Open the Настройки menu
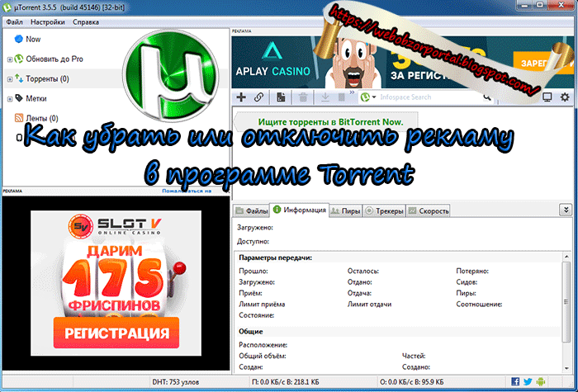 [48, 22]
